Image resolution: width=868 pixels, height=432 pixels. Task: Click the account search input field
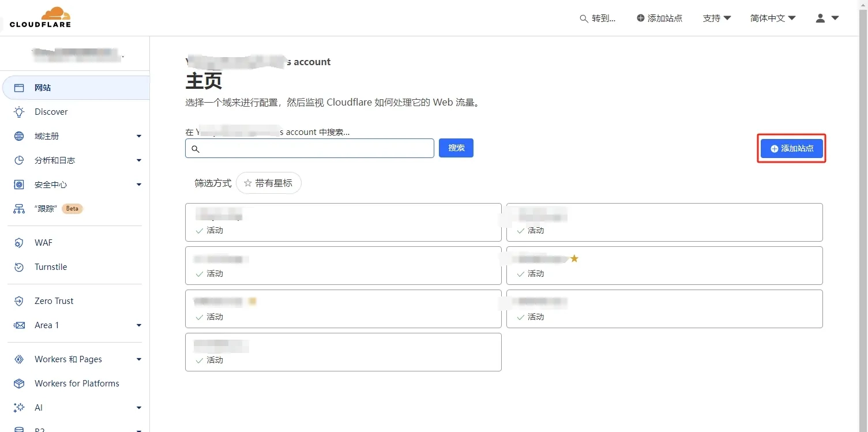pyautogui.click(x=310, y=148)
